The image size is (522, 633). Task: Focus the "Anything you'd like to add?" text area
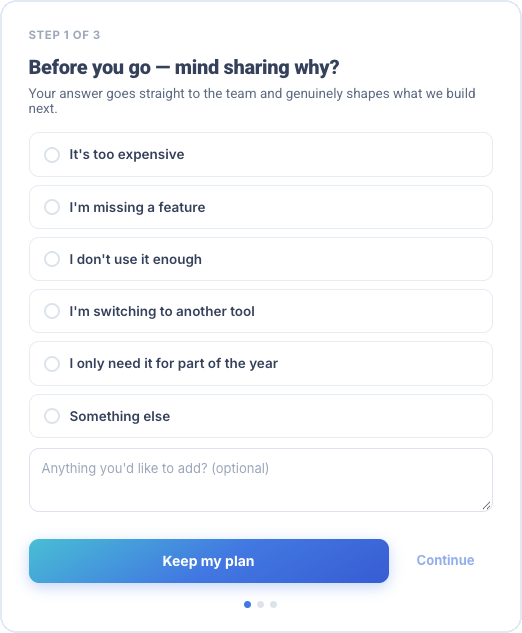(x=261, y=480)
